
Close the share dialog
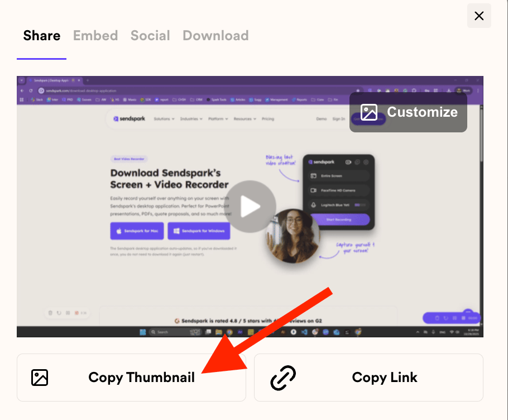[479, 16]
